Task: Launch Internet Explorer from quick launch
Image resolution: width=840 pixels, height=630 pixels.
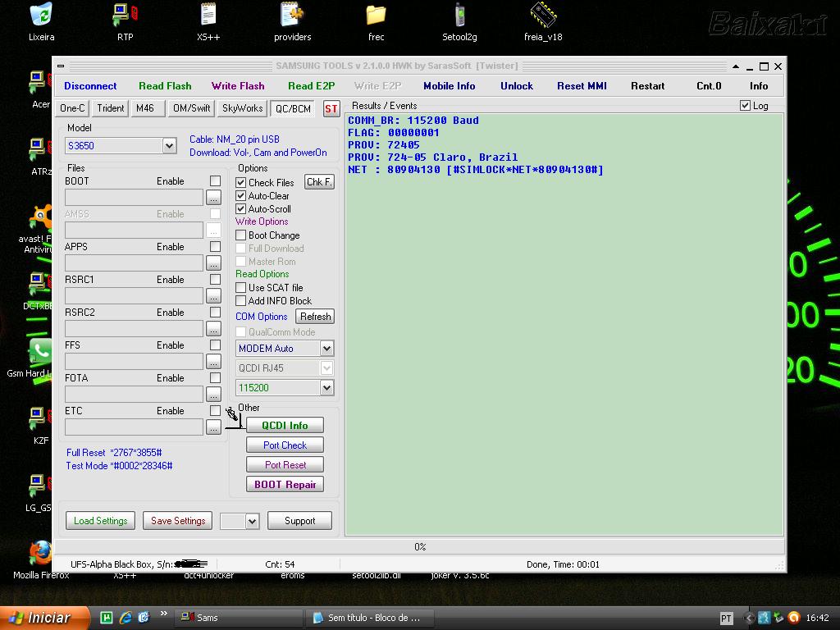Action: point(126,618)
